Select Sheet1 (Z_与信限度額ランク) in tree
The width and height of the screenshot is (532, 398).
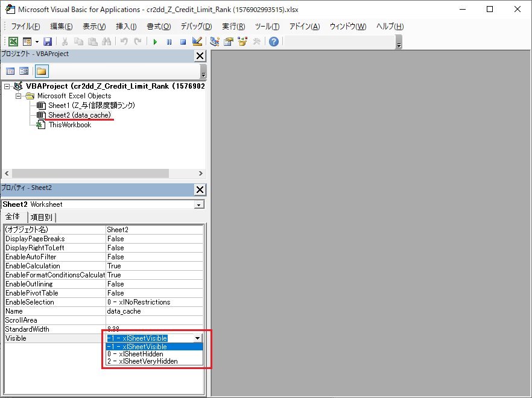(92, 106)
